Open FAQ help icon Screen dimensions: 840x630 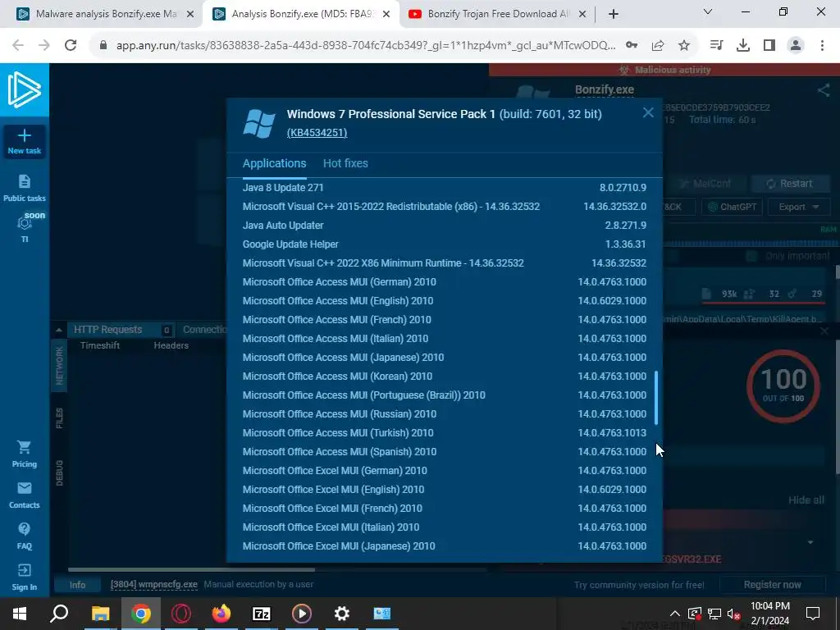24,529
